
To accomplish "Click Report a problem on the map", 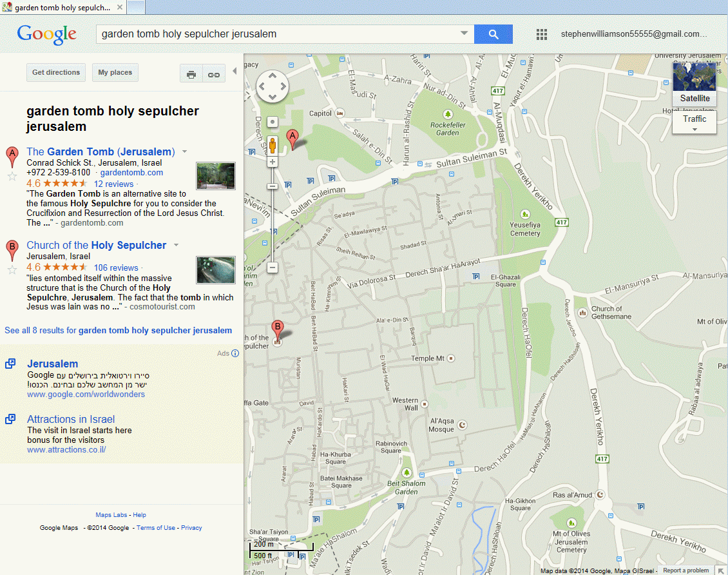I will 685,570.
